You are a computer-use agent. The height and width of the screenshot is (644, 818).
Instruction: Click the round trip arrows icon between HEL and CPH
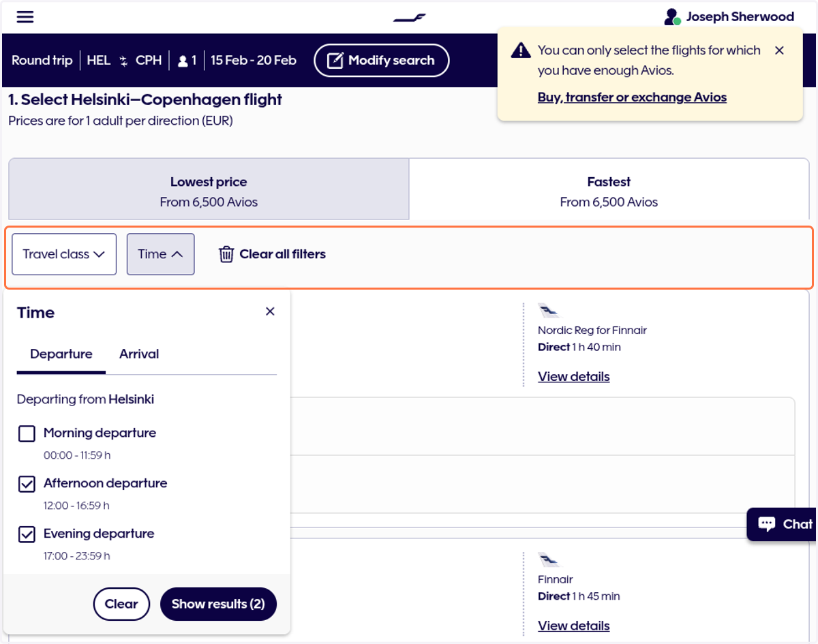pyautogui.click(x=123, y=61)
